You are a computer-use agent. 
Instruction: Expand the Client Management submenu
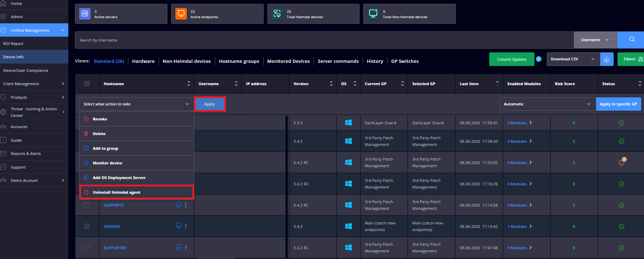63,84
